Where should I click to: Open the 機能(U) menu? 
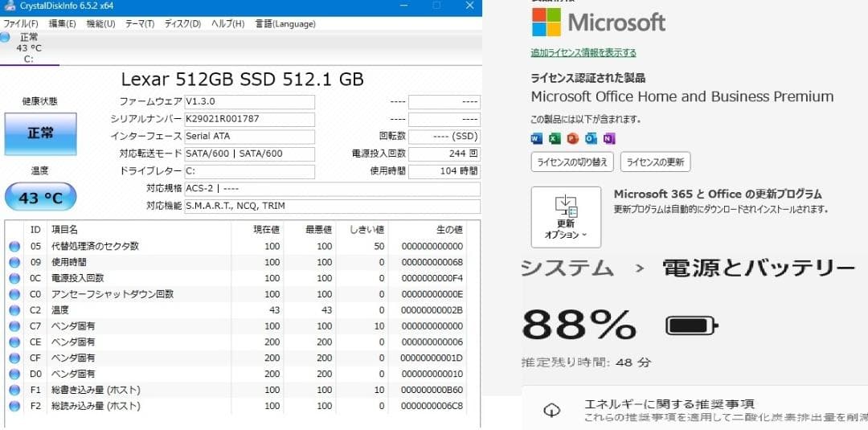(100, 24)
